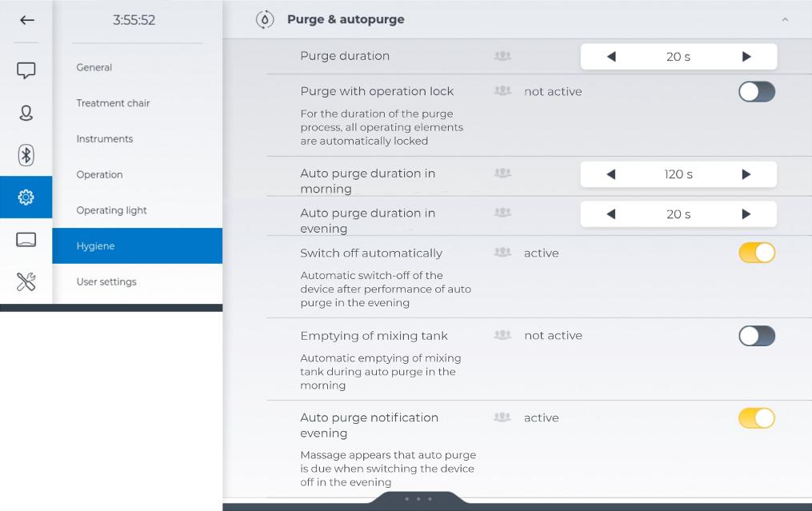Click the Purge & autopurge droplet icon
Image resolution: width=812 pixels, height=511 pixels.
265,19
